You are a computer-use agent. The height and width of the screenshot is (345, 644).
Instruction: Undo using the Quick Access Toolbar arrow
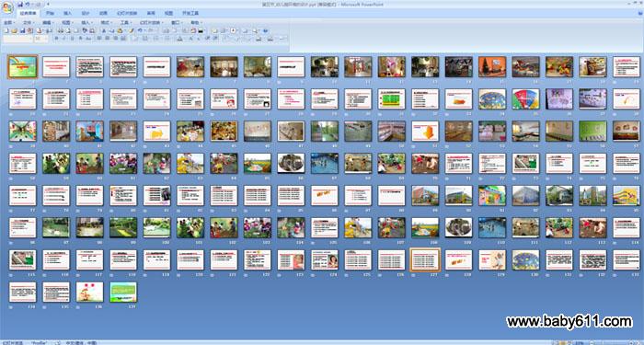point(27,4)
